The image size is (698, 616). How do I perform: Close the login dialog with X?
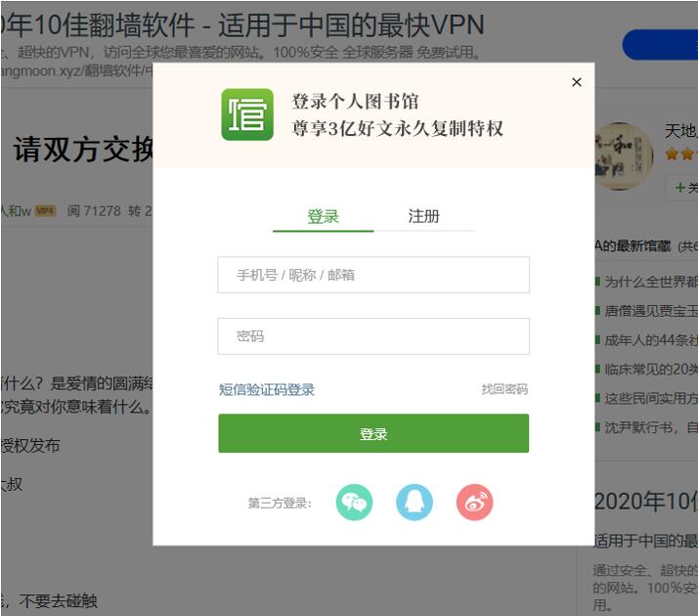coord(577,82)
